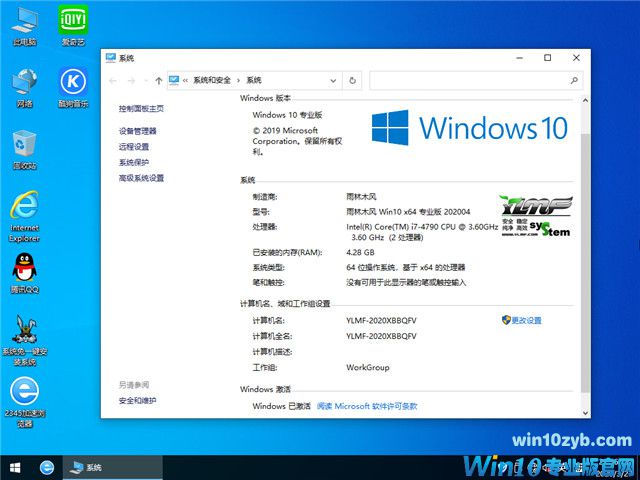The width and height of the screenshot is (640, 480).
Task: Open 安全和维护 link
Action: 138,400
